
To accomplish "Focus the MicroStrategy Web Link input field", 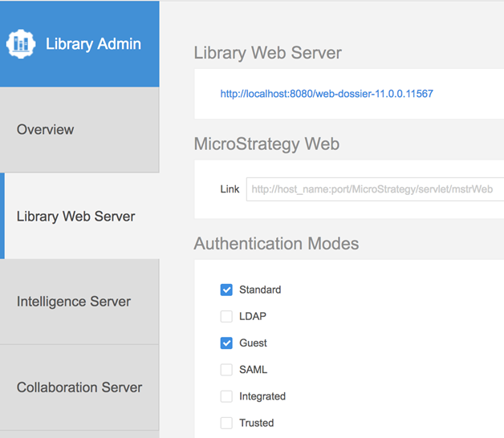I will (375, 189).
